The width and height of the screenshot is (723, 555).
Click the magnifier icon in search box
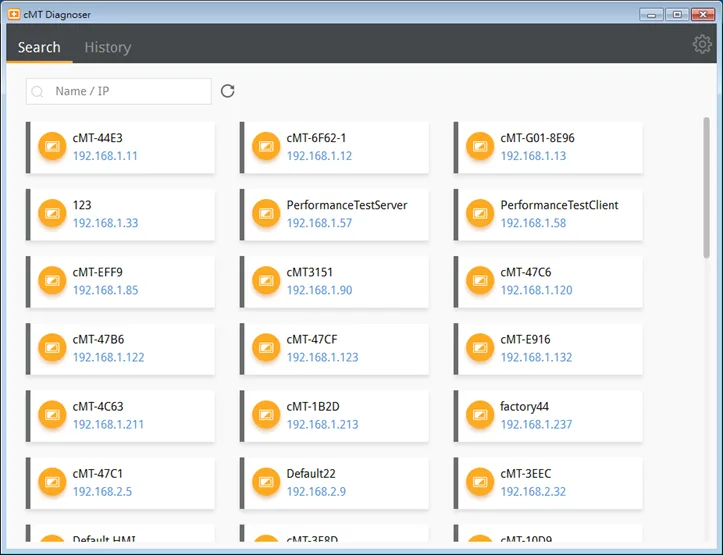pyautogui.click(x=37, y=92)
